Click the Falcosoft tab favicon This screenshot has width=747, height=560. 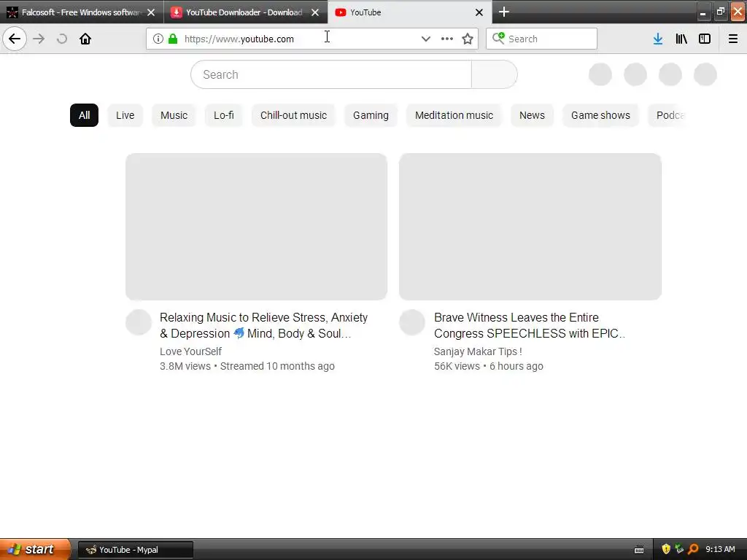pos(12,12)
